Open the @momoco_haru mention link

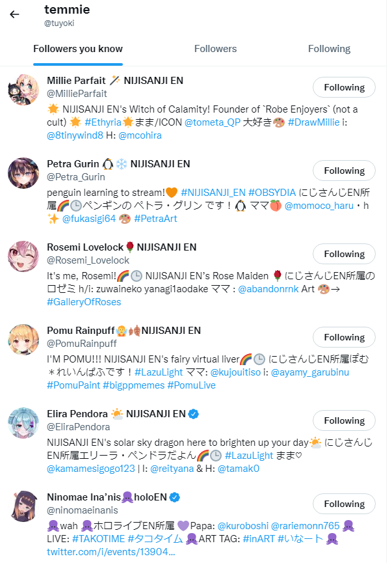[x=319, y=206]
